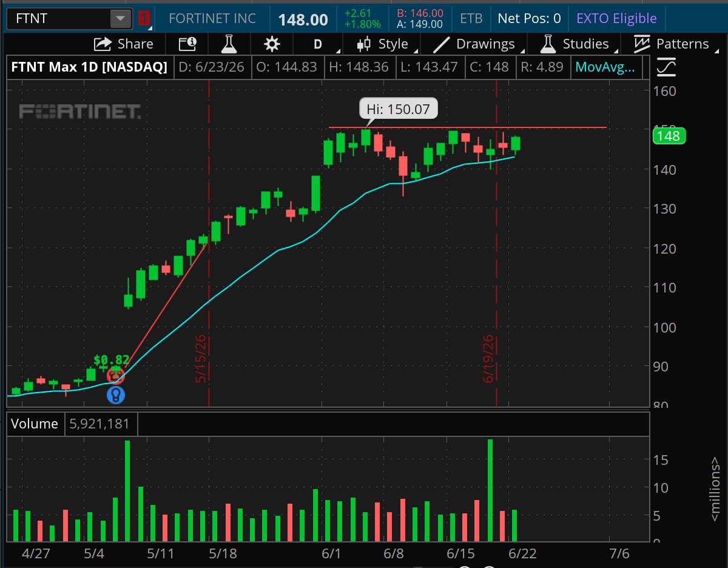Click the FORTINET INC company name
728x568 pixels.
[x=212, y=18]
